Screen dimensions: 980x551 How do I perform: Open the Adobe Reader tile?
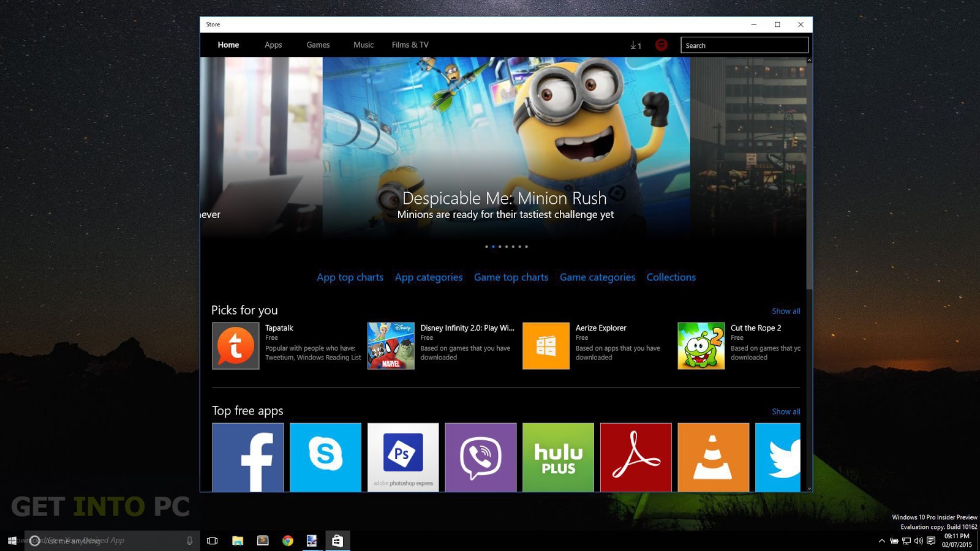point(636,457)
